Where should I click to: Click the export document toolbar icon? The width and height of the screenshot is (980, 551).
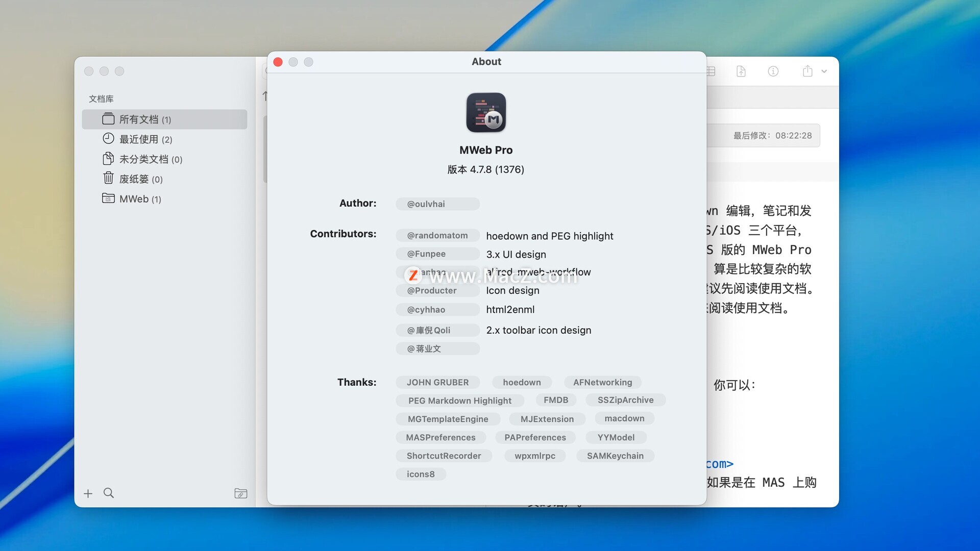(x=741, y=71)
